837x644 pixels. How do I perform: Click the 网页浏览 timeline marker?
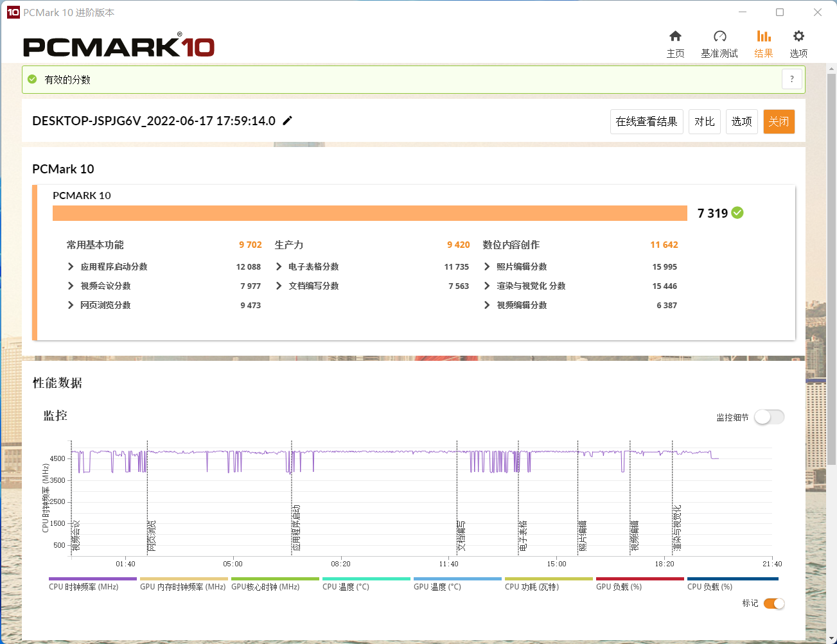pyautogui.click(x=152, y=535)
